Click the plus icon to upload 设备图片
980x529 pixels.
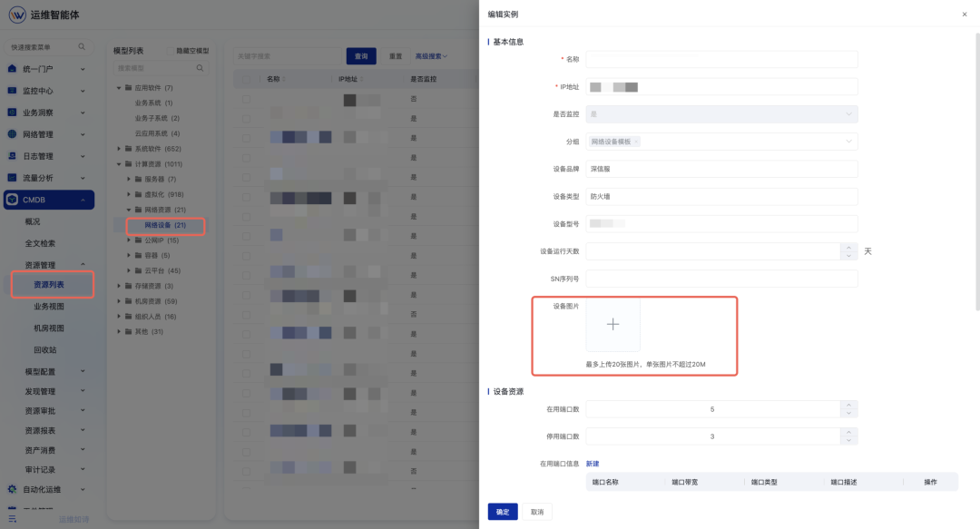(613, 325)
